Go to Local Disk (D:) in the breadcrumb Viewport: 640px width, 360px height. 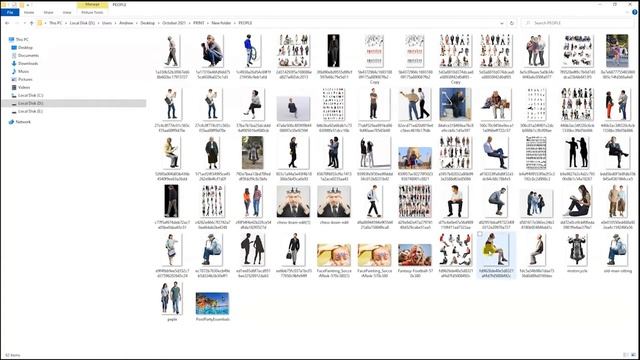[82, 23]
